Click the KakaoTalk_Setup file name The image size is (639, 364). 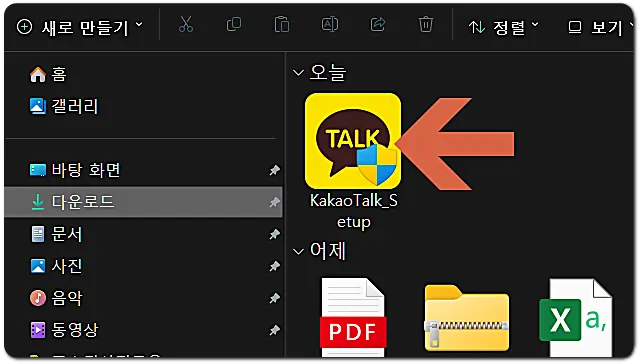pos(354,211)
